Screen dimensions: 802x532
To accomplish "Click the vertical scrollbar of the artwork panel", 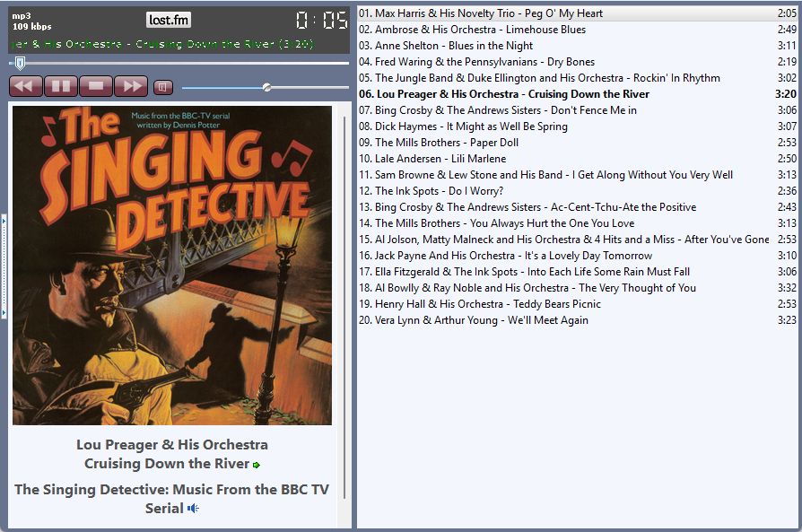I will click(344, 307).
